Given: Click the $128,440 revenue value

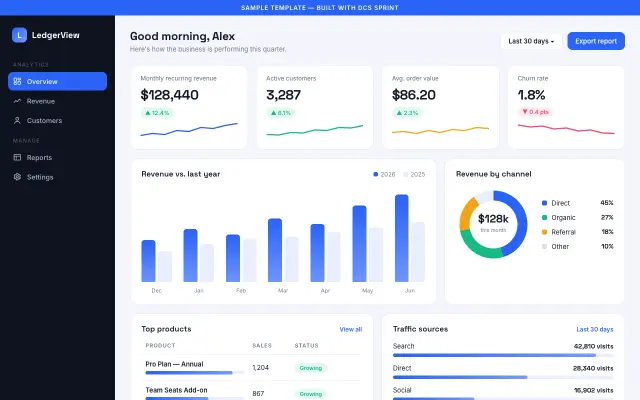Looking at the screenshot, I should pyautogui.click(x=169, y=95).
